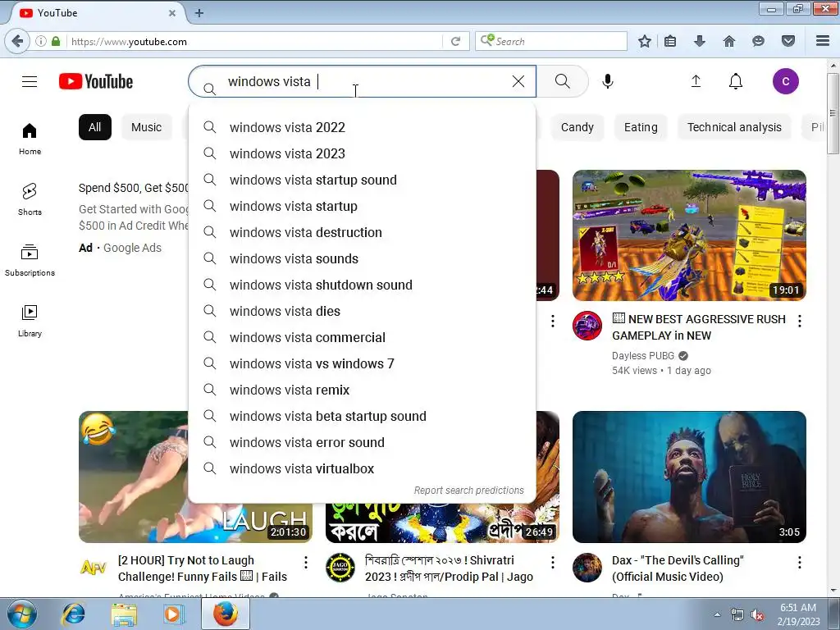Screen dimensions: 840x630
Task: Select the YouTube browser tab
Action: point(97,13)
